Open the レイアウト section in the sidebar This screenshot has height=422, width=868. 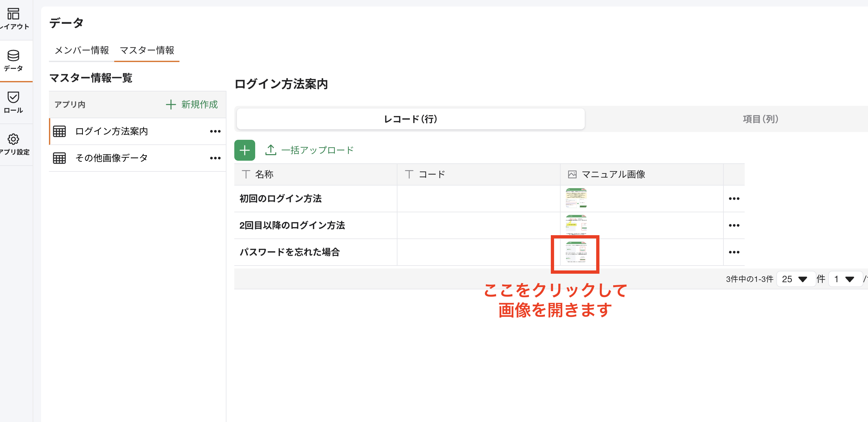click(14, 17)
